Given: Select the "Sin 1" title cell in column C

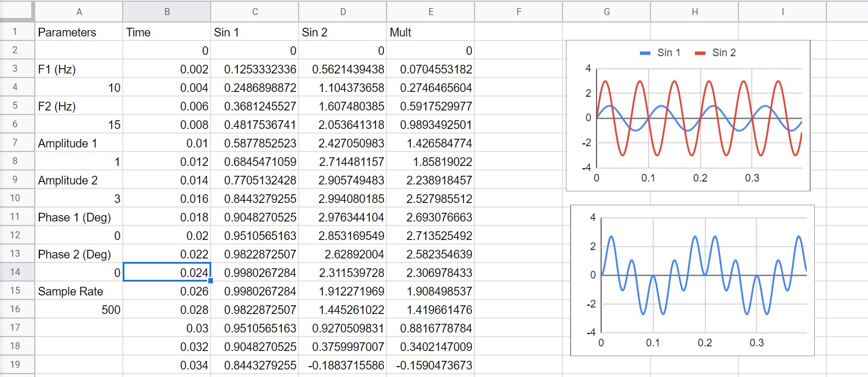Looking at the screenshot, I should 255,32.
